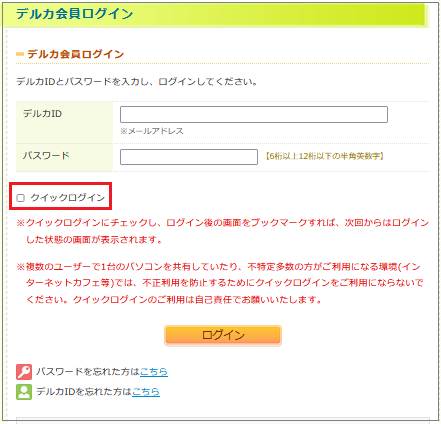Click the デルカID label cell

tap(64, 122)
